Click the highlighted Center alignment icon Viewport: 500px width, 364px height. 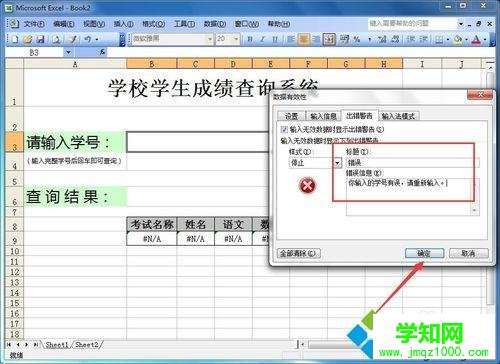(304, 40)
